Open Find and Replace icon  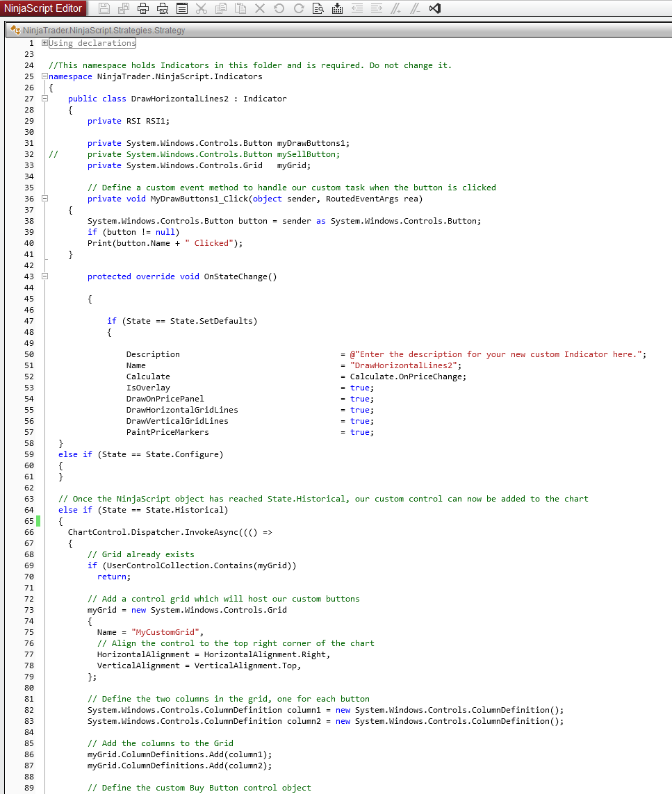pyautogui.click(x=318, y=8)
